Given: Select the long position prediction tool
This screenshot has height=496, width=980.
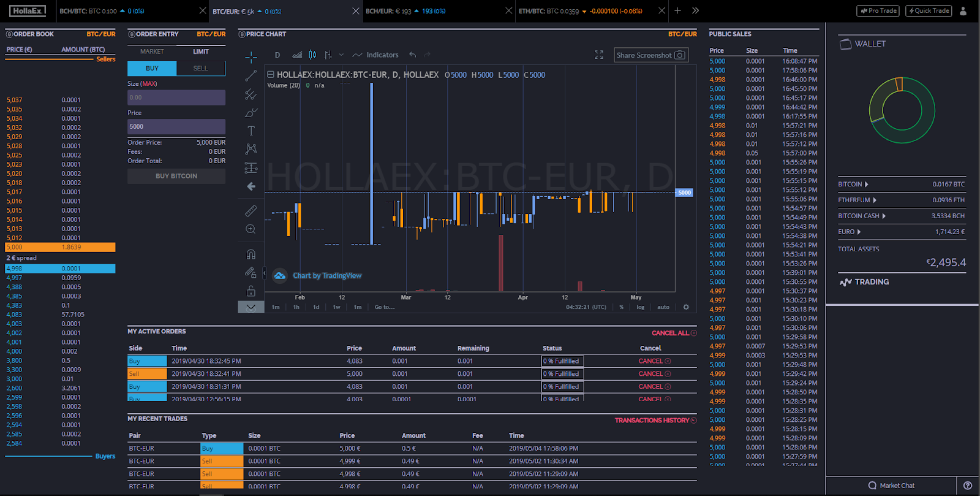Looking at the screenshot, I should pyautogui.click(x=251, y=167).
